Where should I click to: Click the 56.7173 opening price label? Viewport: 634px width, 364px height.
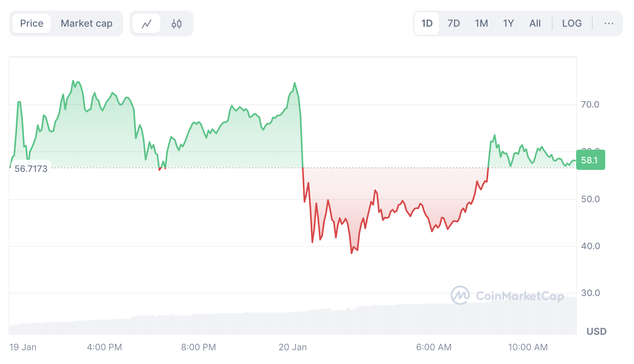31,169
